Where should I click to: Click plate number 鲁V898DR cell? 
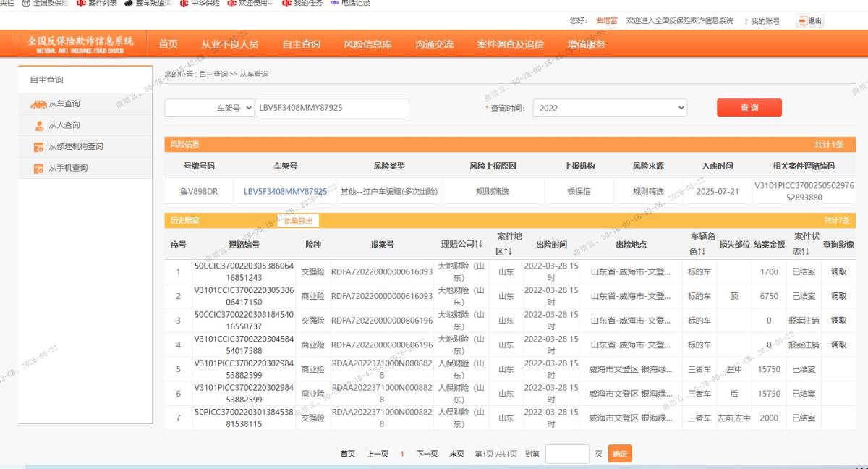[199, 192]
